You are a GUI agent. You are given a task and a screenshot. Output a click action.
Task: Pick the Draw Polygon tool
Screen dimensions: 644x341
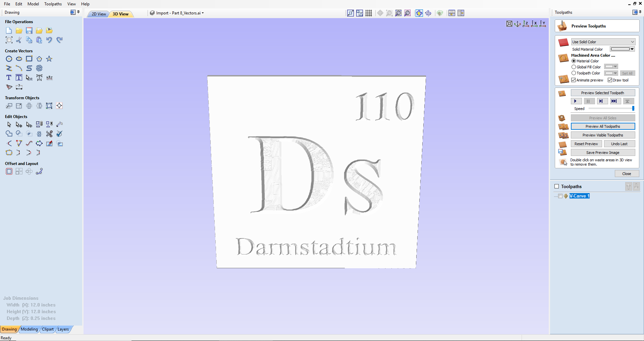tap(39, 59)
